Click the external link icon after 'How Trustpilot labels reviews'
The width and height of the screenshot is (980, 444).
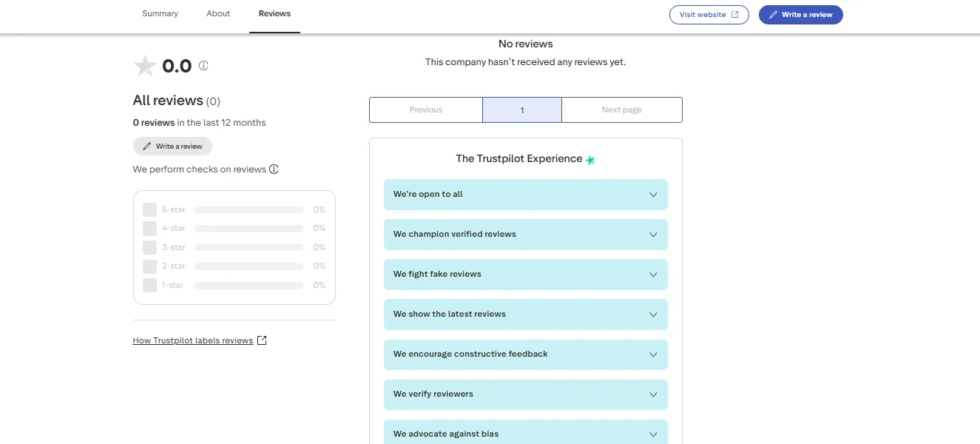[261, 340]
